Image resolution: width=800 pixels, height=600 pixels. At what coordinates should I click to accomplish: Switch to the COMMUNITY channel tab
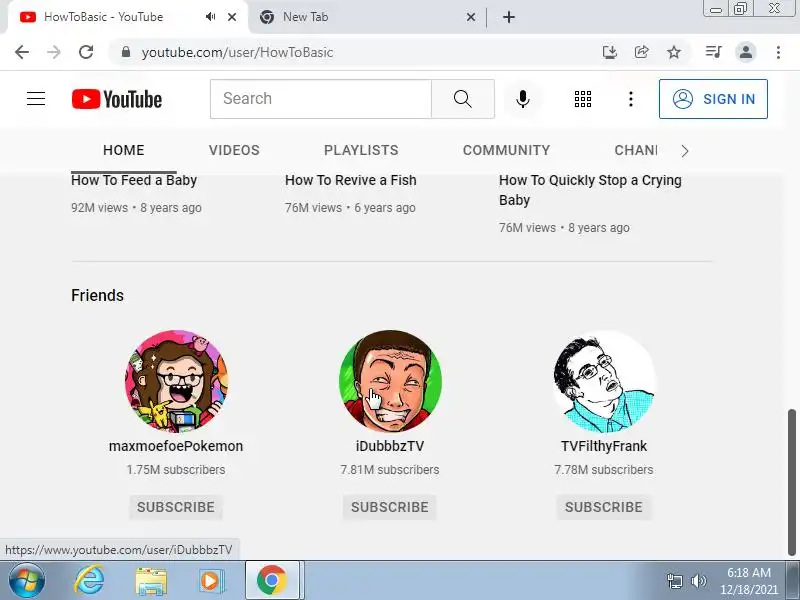tap(506, 150)
